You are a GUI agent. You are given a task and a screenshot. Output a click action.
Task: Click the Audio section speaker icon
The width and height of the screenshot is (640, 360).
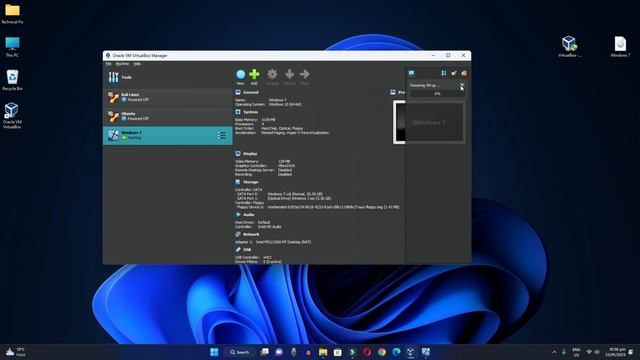pos(238,215)
